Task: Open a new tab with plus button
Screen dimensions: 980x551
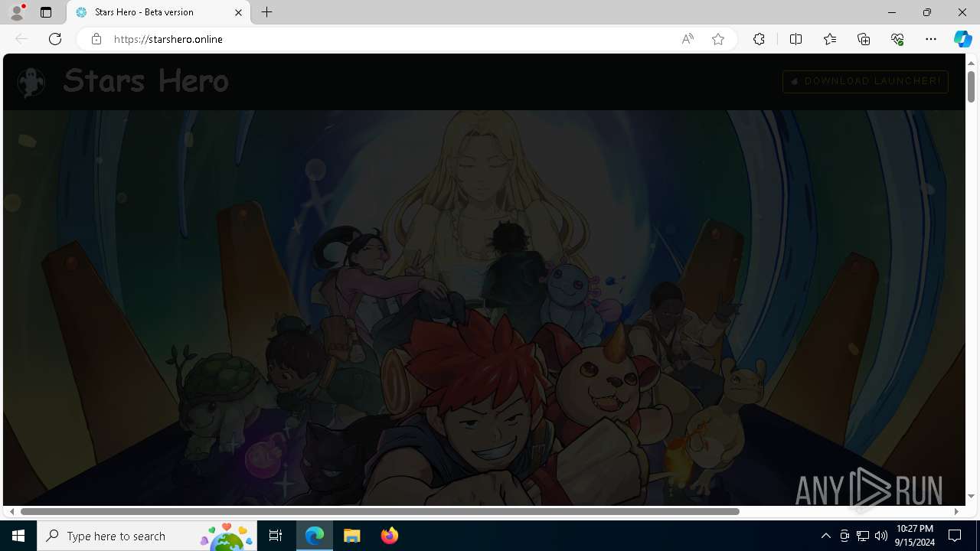Action: tap(267, 12)
